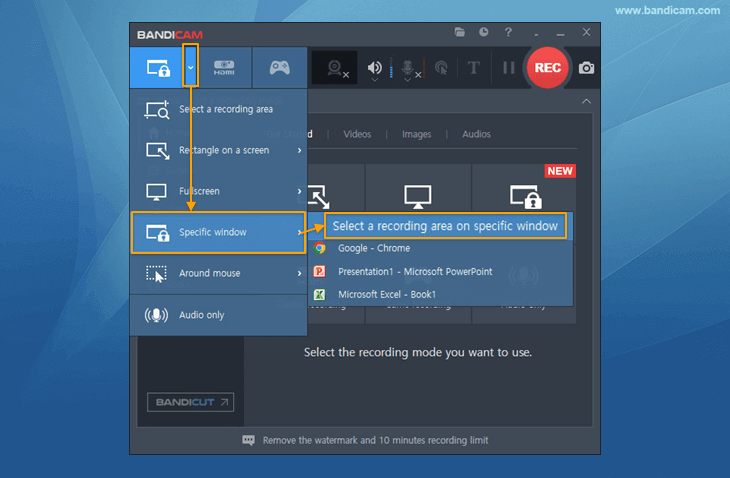Open Fullscreen submenu

(218, 191)
